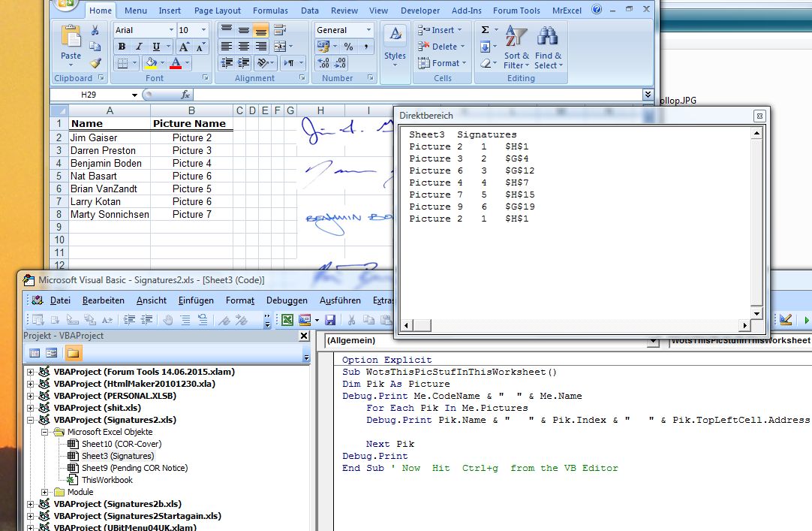Image resolution: width=812 pixels, height=531 pixels.
Task: Toggle Middle Align in Alignment group
Action: tap(244, 30)
